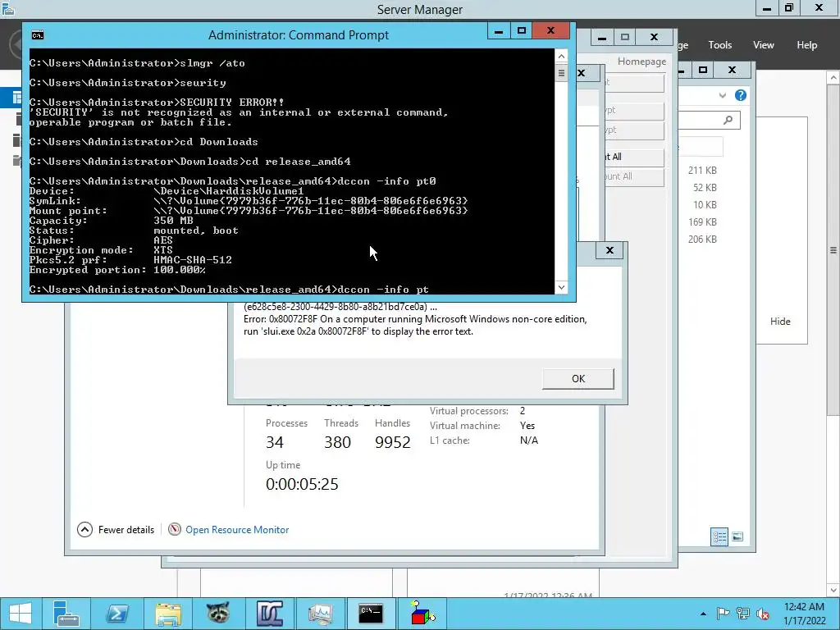The image size is (840, 630).
Task: Click Server Manager's scroll up arrow
Action: click(x=833, y=78)
